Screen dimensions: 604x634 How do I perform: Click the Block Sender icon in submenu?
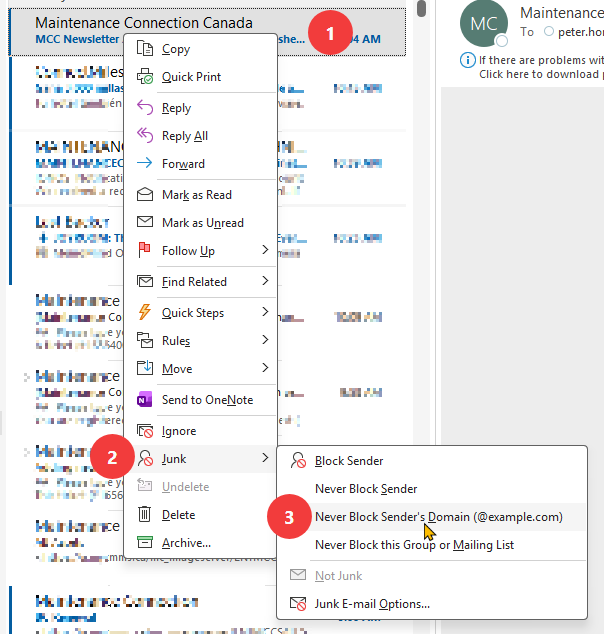[298, 461]
